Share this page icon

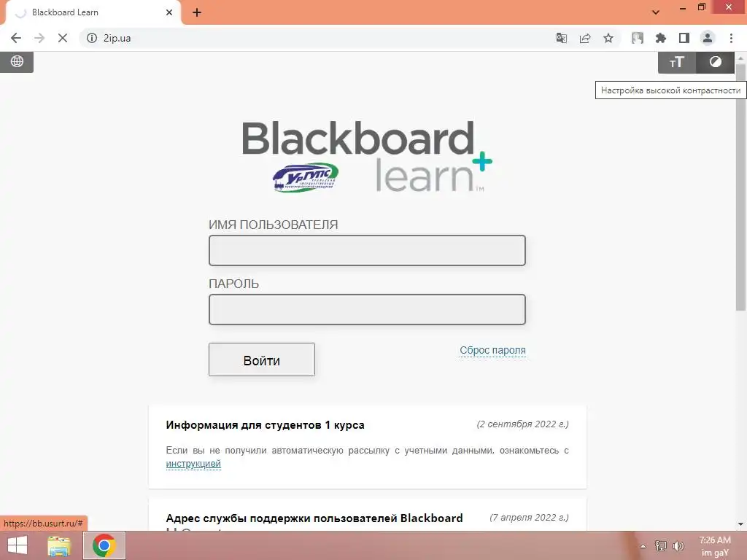coord(585,38)
